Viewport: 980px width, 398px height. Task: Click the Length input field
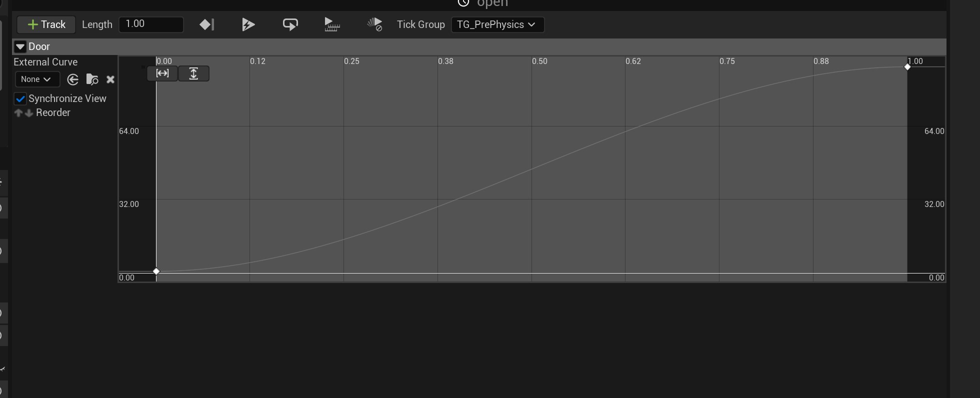pyautogui.click(x=150, y=24)
